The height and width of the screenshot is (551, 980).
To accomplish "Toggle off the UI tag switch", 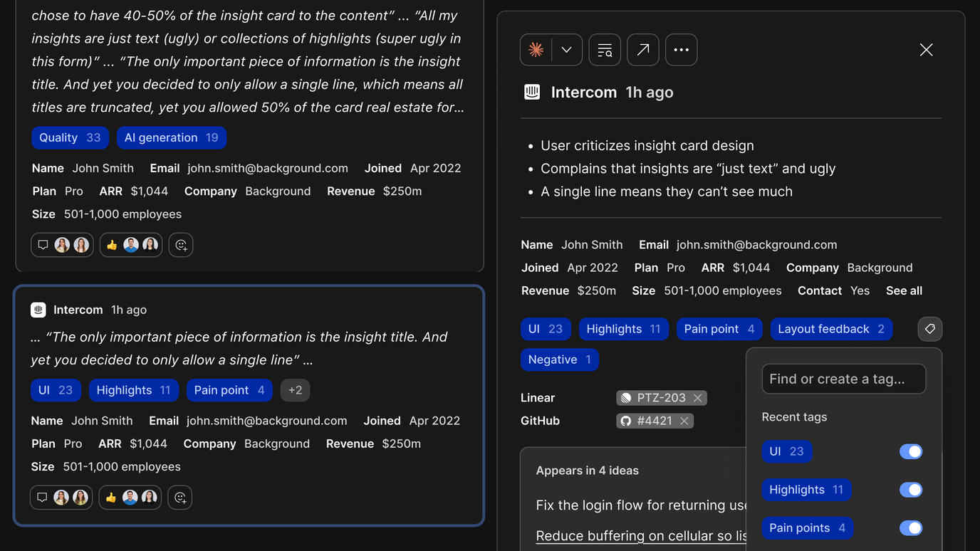I will 911,451.
